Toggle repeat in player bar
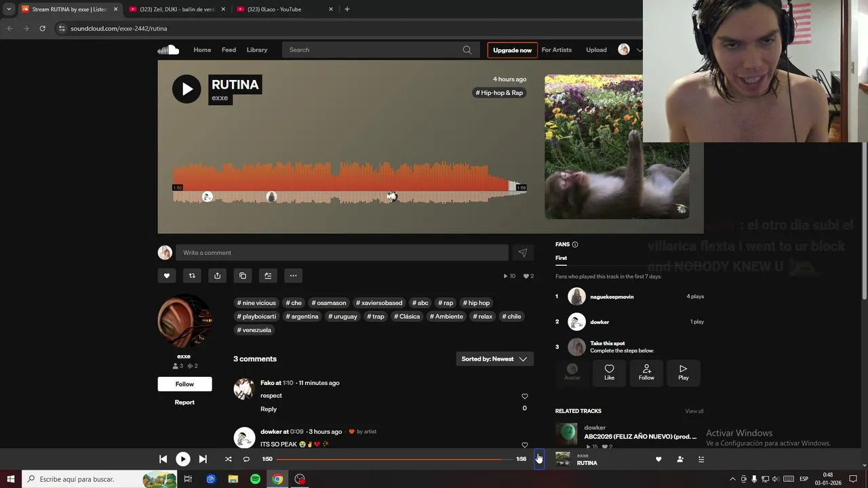Image resolution: width=868 pixels, height=488 pixels. tap(246, 459)
